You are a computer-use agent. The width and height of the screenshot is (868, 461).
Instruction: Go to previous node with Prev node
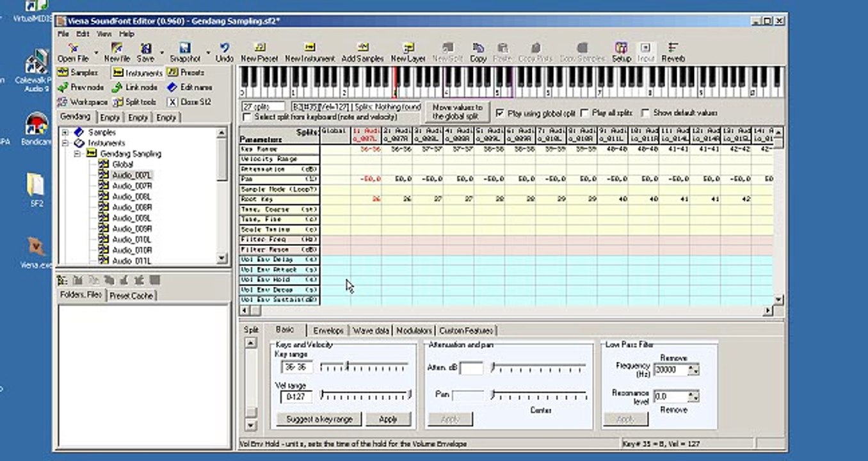click(x=81, y=87)
